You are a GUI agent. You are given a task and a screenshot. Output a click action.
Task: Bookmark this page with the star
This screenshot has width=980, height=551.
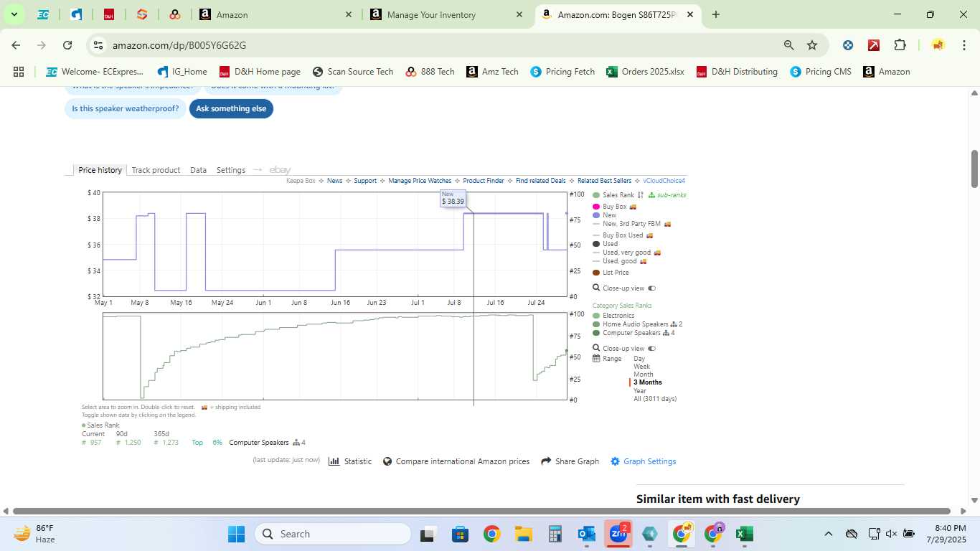pyautogui.click(x=812, y=45)
